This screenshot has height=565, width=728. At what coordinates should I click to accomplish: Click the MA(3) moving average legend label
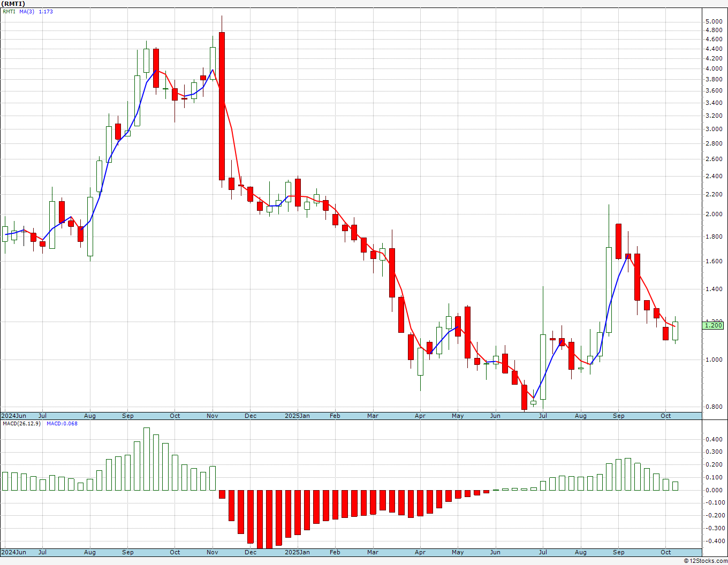point(27,11)
